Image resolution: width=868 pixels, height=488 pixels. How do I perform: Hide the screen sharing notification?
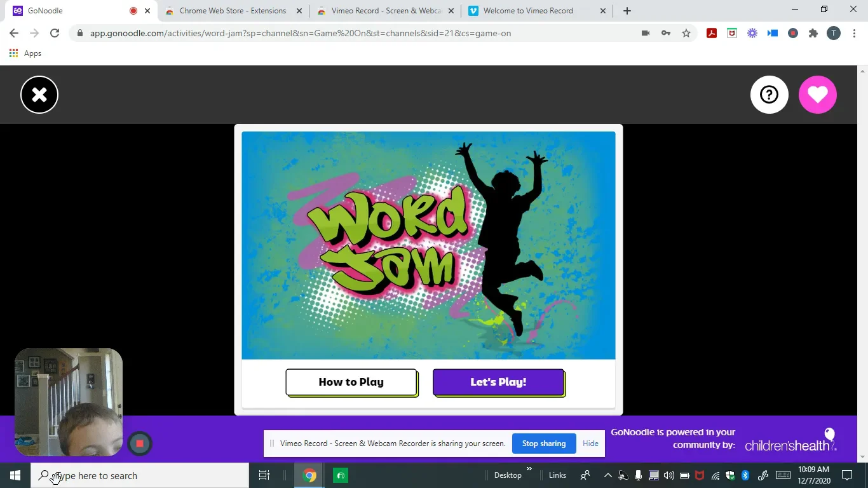click(590, 444)
